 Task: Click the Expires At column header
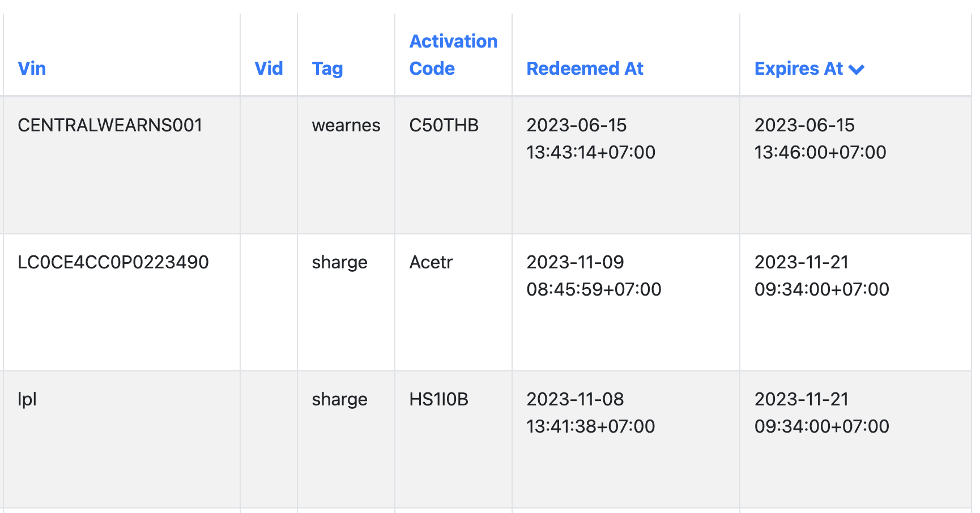coord(798,69)
